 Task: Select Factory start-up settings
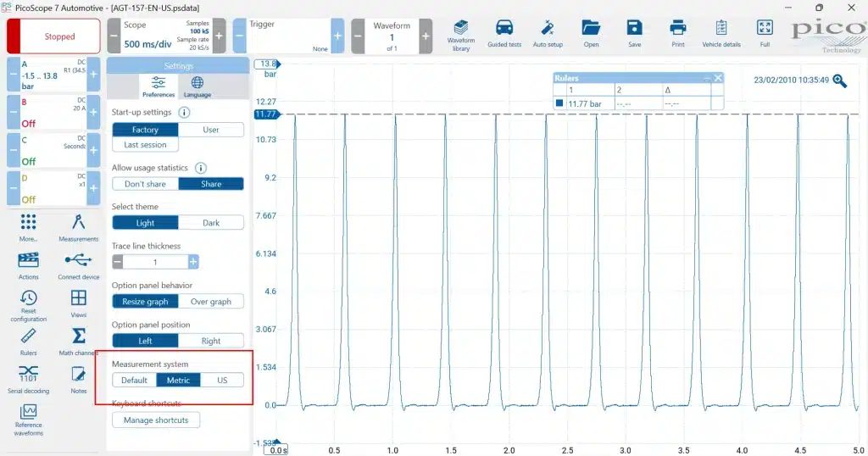point(145,130)
